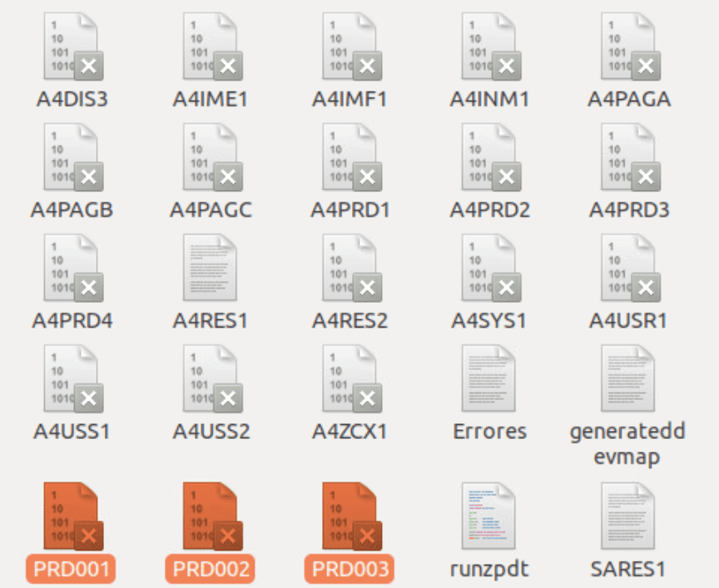Select the A4DIS3 binary file icon

tap(72, 47)
